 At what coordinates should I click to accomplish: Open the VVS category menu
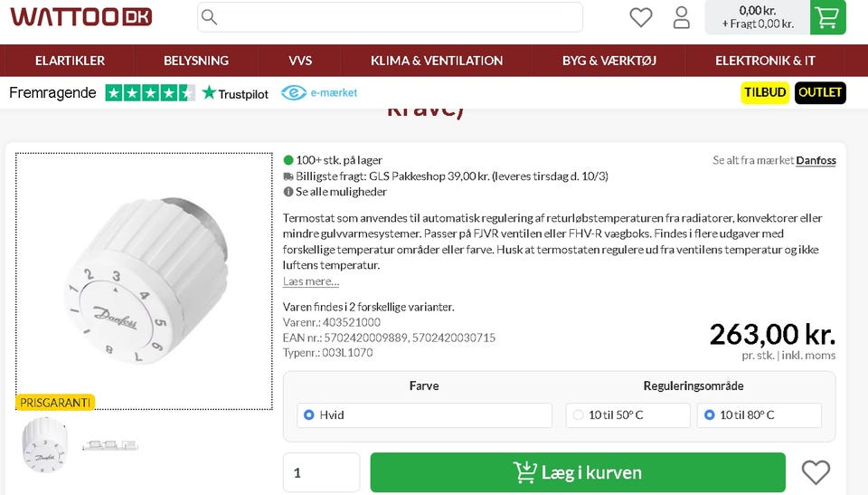[x=300, y=61]
